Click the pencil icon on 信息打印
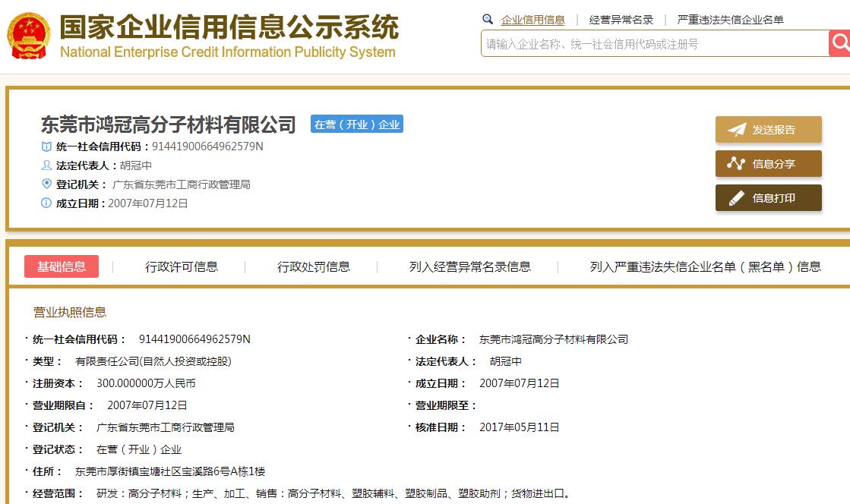The width and height of the screenshot is (850, 504). (x=736, y=198)
